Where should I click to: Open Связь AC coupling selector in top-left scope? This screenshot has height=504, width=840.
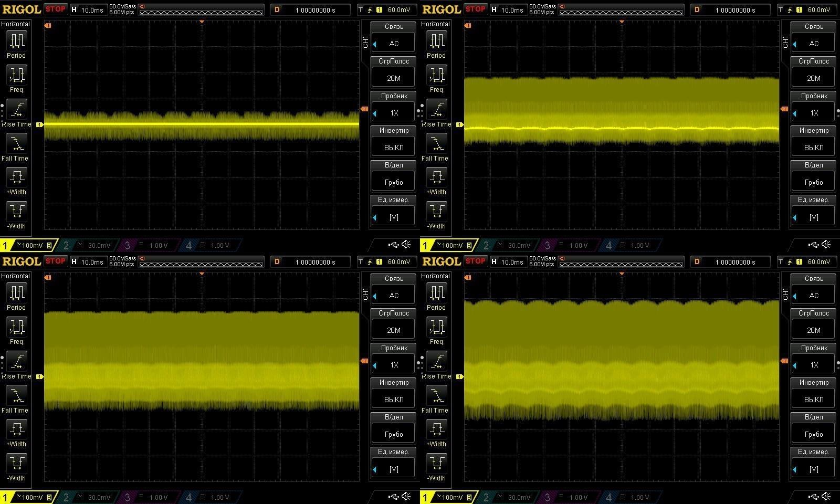(x=394, y=43)
